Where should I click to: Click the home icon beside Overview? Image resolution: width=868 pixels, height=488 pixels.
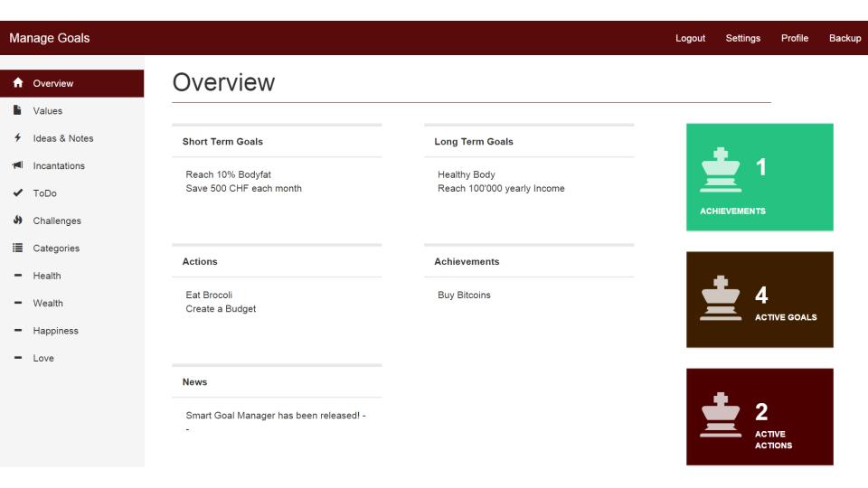click(x=18, y=82)
